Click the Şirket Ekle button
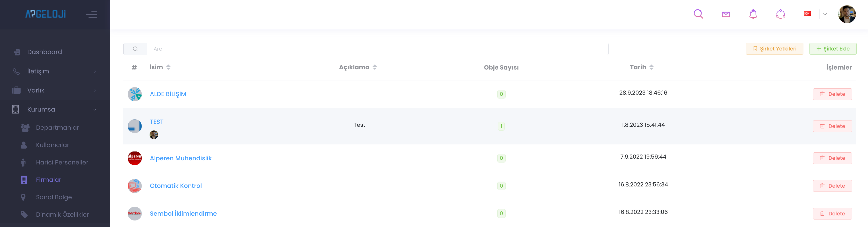The image size is (868, 227). pos(833,49)
